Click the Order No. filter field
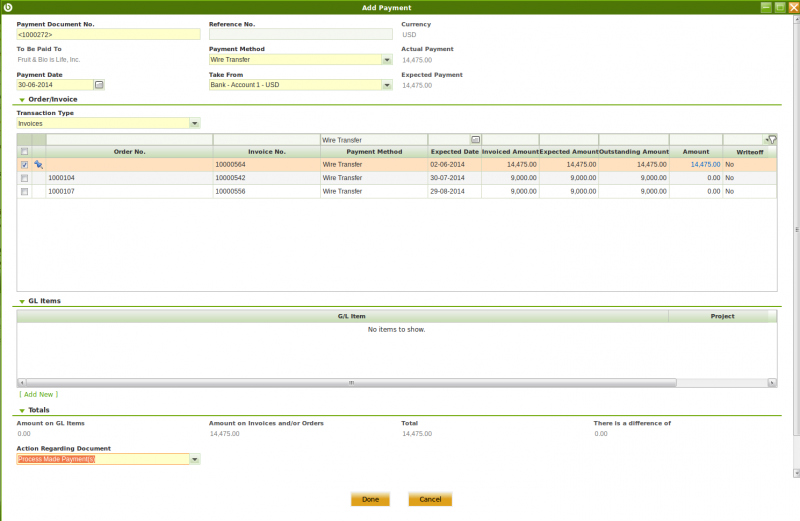This screenshot has width=800, height=521. coord(130,140)
